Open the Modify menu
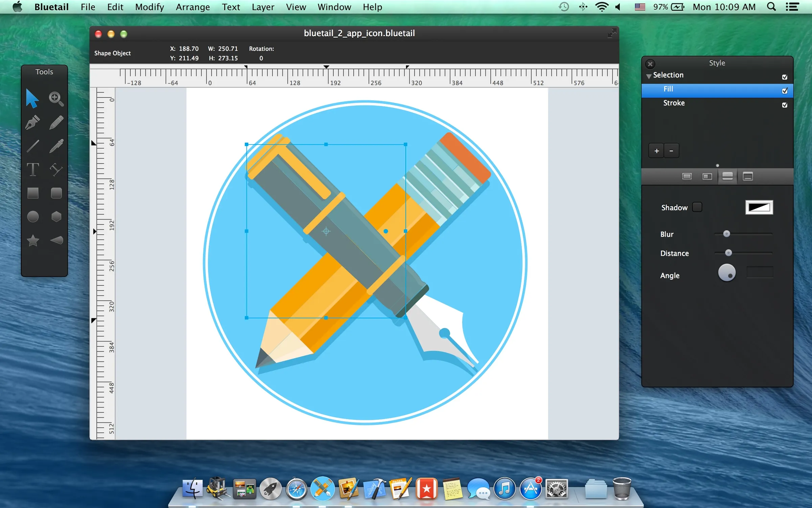 (x=149, y=7)
